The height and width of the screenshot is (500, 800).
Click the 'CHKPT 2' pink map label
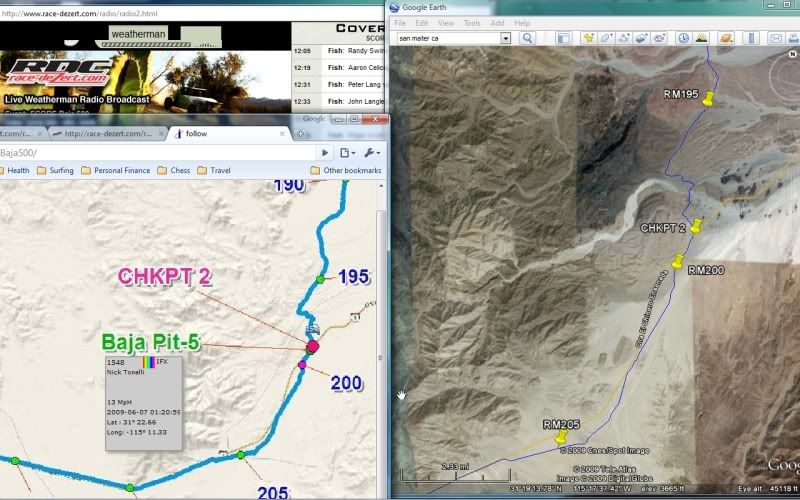pos(164,277)
